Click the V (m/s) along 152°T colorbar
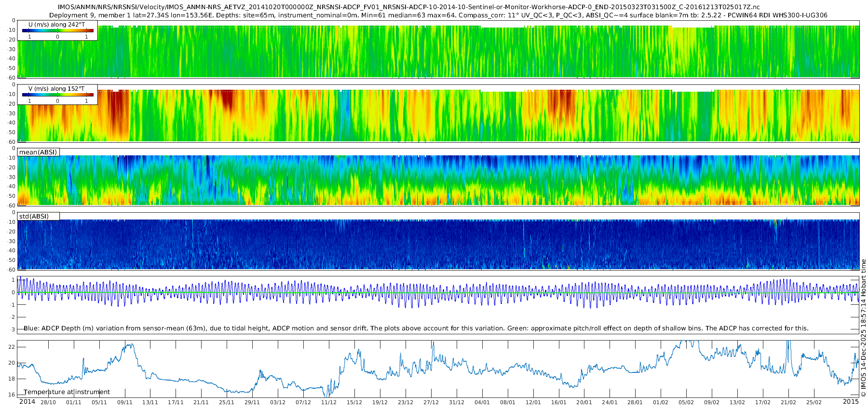This screenshot has width=868, height=410. [x=57, y=95]
